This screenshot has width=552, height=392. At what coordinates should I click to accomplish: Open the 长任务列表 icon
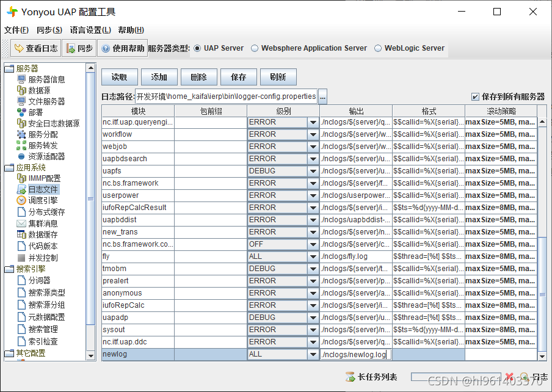click(350, 377)
